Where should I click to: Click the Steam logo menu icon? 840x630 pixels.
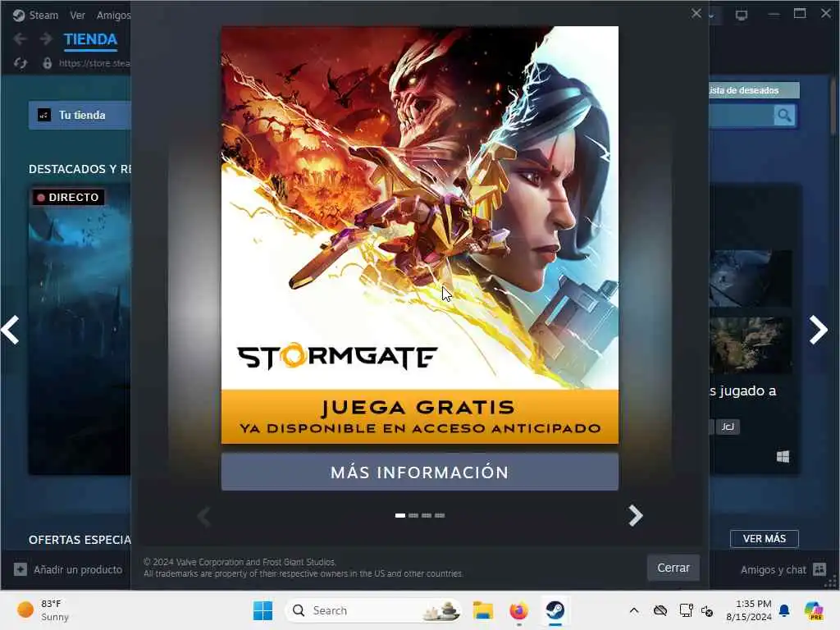[19, 16]
